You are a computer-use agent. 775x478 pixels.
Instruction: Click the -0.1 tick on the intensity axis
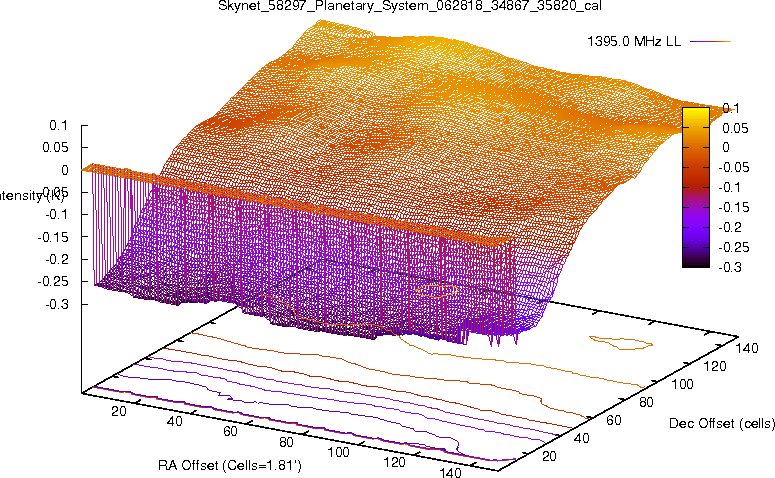point(56,215)
